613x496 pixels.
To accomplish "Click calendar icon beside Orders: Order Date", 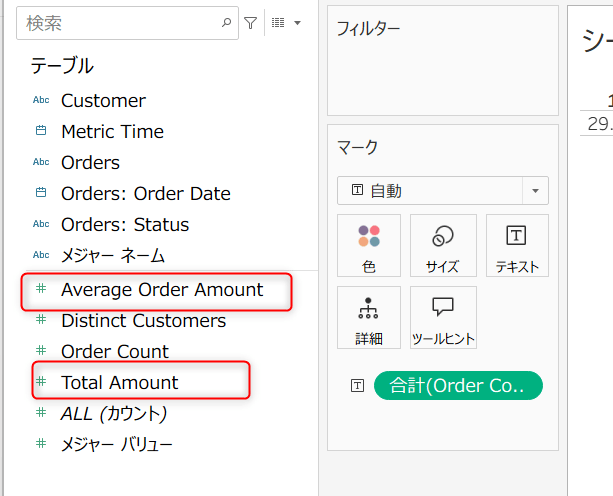I will [x=41, y=192].
